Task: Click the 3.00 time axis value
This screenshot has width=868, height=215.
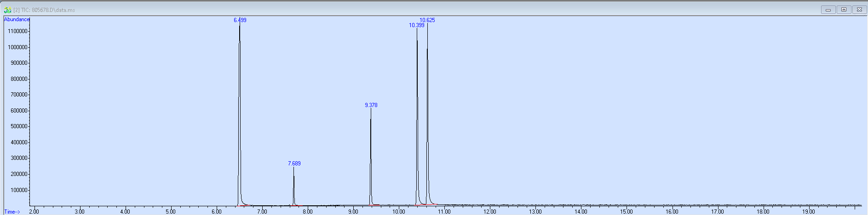Action: [80, 212]
